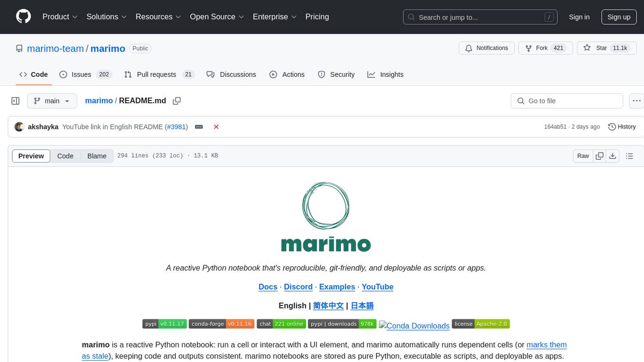
Task: Expand the Open Source menu
Action: point(217,17)
